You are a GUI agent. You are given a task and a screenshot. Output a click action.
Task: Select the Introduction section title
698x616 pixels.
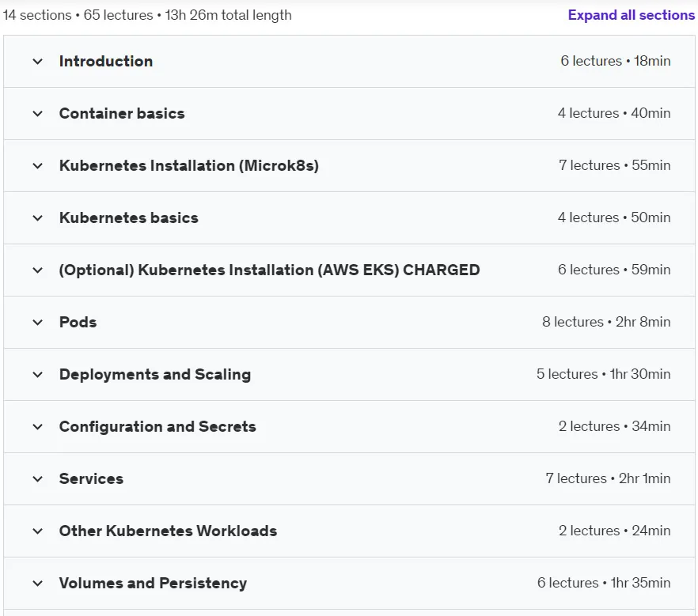(106, 62)
